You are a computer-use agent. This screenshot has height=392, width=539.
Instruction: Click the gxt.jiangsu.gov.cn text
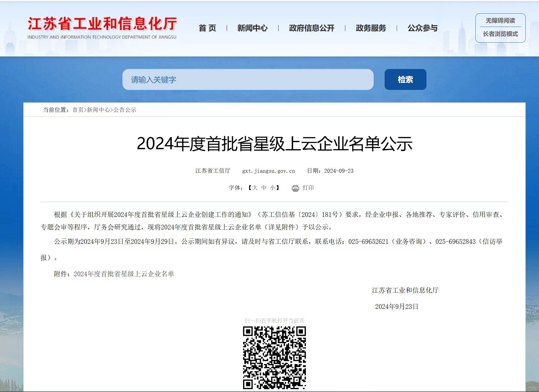tap(268, 171)
